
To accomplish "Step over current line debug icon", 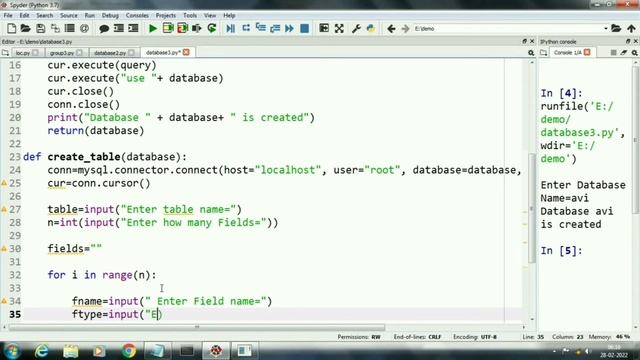I will tap(246, 29).
